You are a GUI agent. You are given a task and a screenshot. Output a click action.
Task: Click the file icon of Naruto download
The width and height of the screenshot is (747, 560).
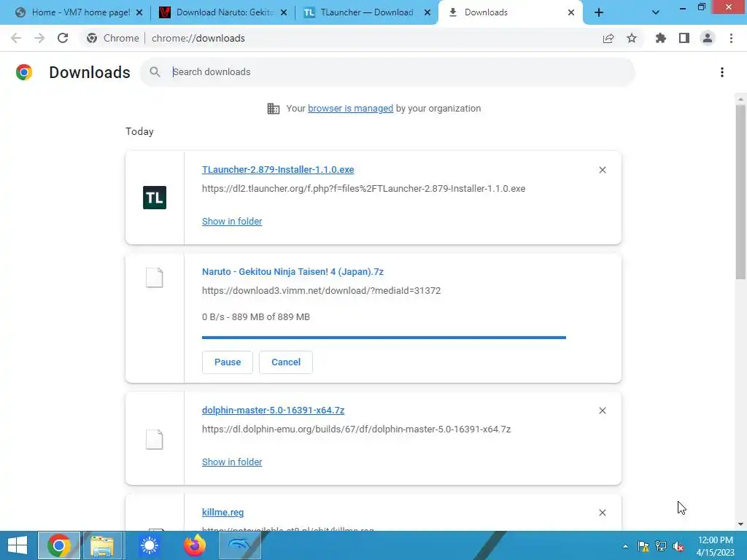click(x=155, y=278)
